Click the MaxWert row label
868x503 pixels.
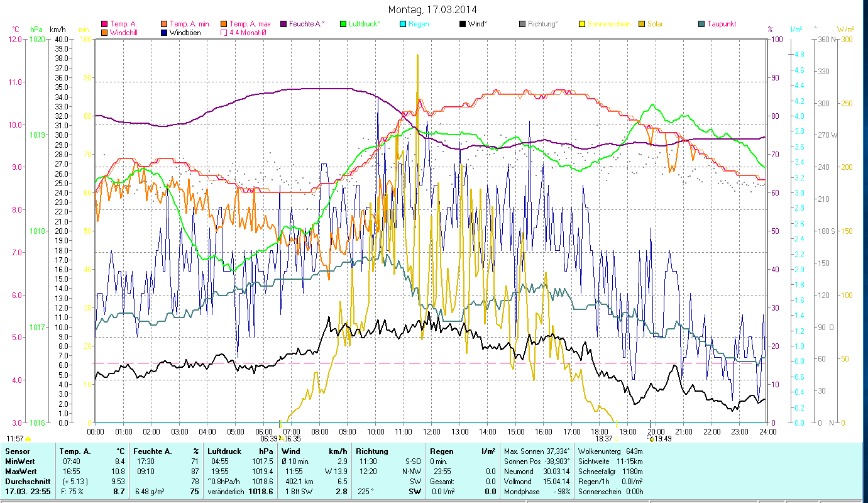[x=21, y=471]
